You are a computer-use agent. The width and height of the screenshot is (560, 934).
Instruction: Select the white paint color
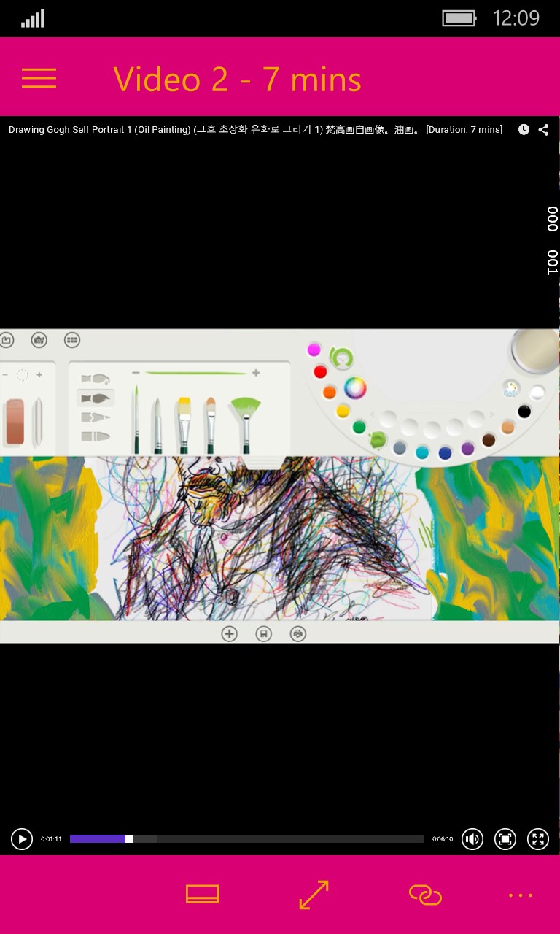point(537,393)
